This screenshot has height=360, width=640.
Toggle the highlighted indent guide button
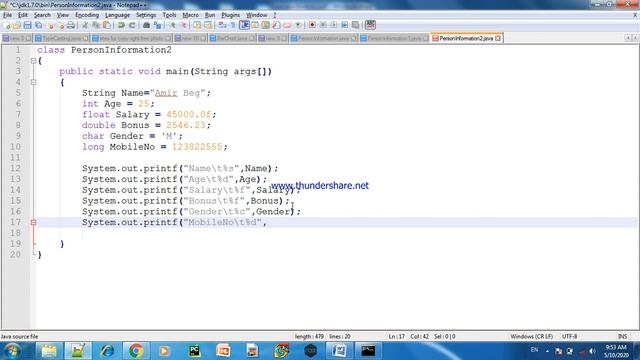[x=244, y=25]
